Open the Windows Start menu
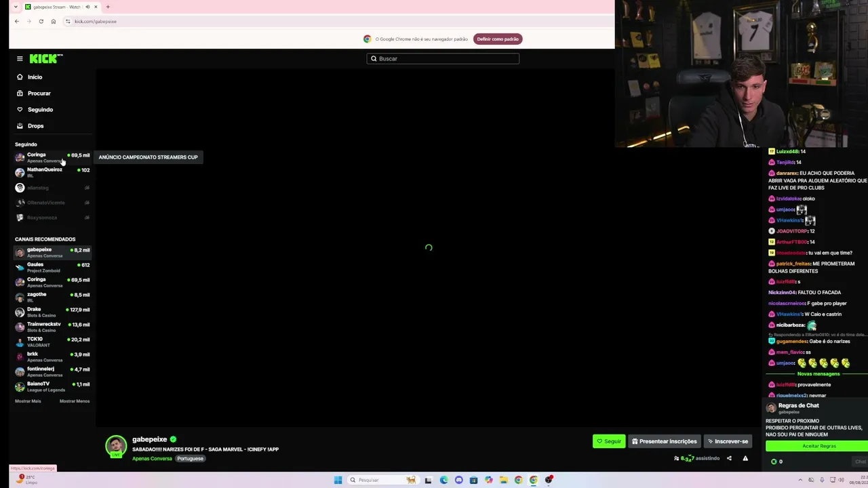 [338, 480]
